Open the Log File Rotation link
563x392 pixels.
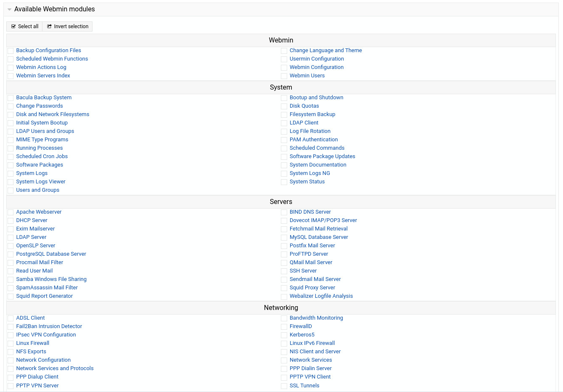(x=310, y=131)
